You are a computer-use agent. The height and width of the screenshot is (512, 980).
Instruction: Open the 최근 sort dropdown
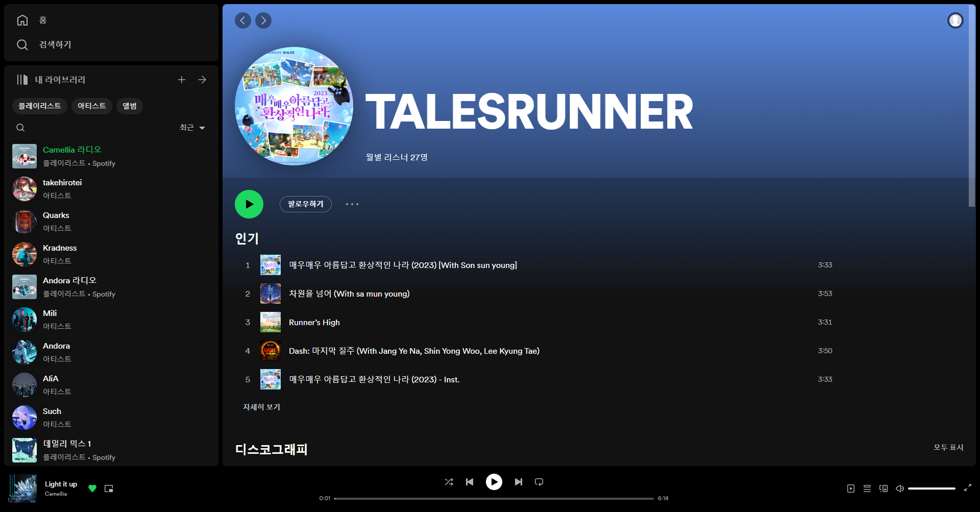point(192,128)
